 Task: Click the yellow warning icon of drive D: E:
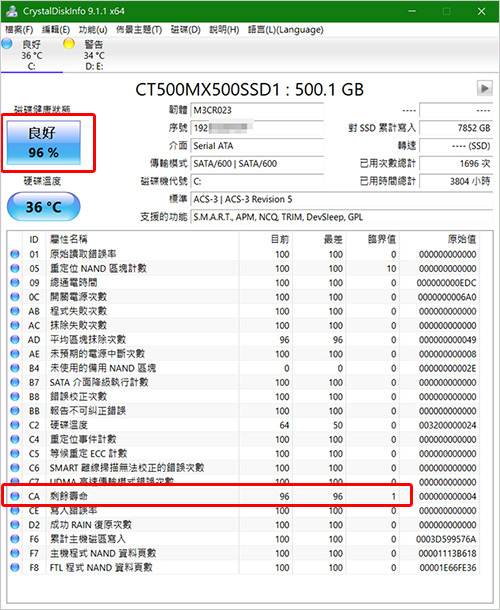coord(69,44)
